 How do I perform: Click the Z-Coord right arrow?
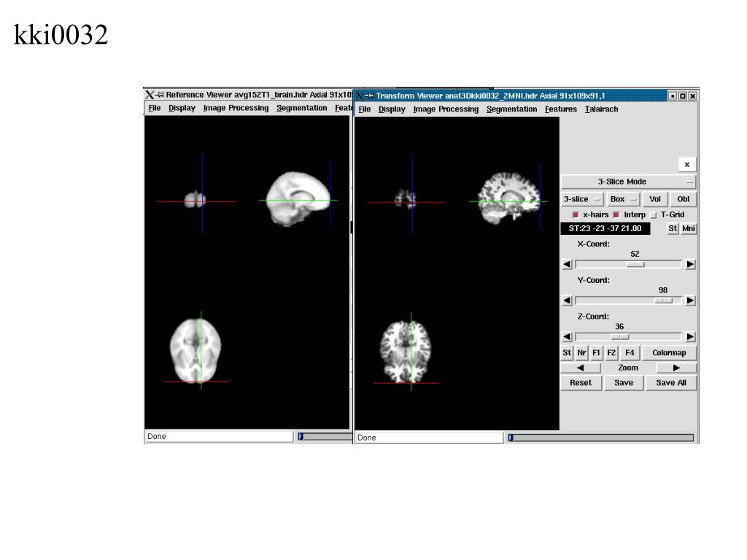pos(690,337)
